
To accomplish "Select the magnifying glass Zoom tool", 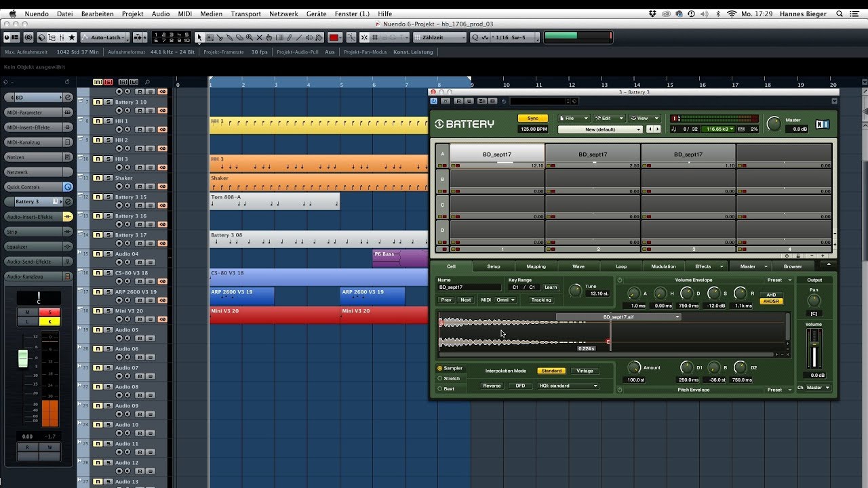I will 250,37.
